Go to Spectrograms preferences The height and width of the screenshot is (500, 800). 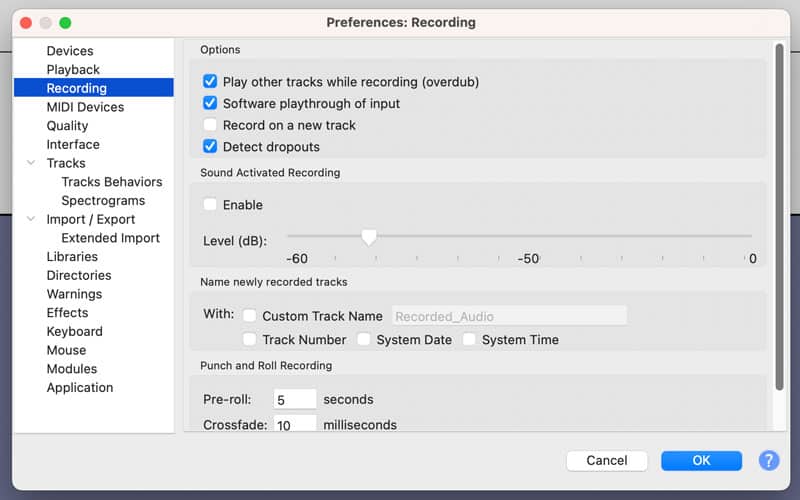tap(102, 201)
